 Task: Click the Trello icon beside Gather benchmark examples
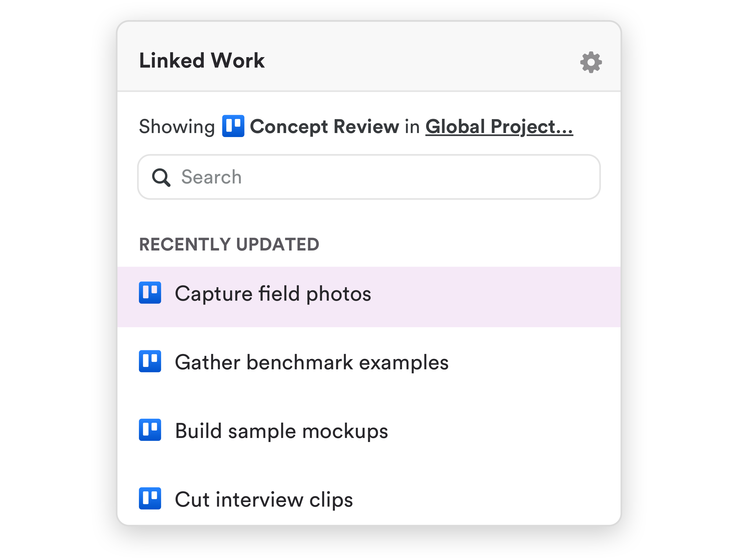pyautogui.click(x=150, y=362)
